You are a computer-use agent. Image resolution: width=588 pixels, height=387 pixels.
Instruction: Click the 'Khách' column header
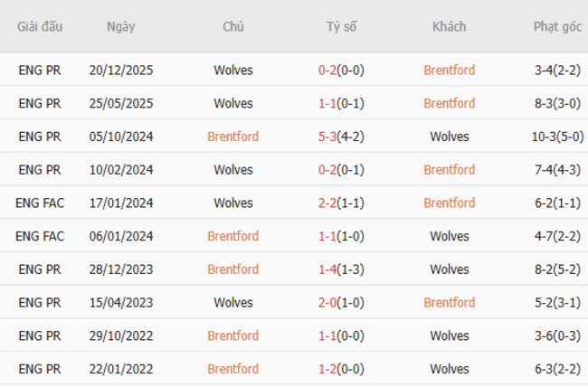[449, 26]
